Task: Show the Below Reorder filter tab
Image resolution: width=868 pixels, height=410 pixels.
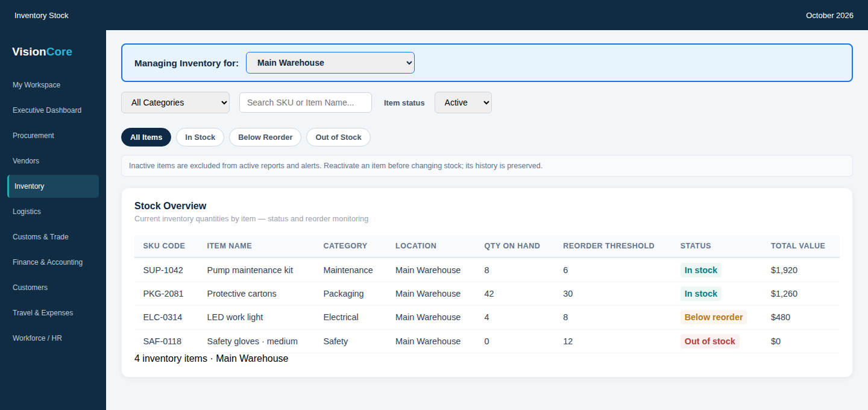Action: coord(265,137)
